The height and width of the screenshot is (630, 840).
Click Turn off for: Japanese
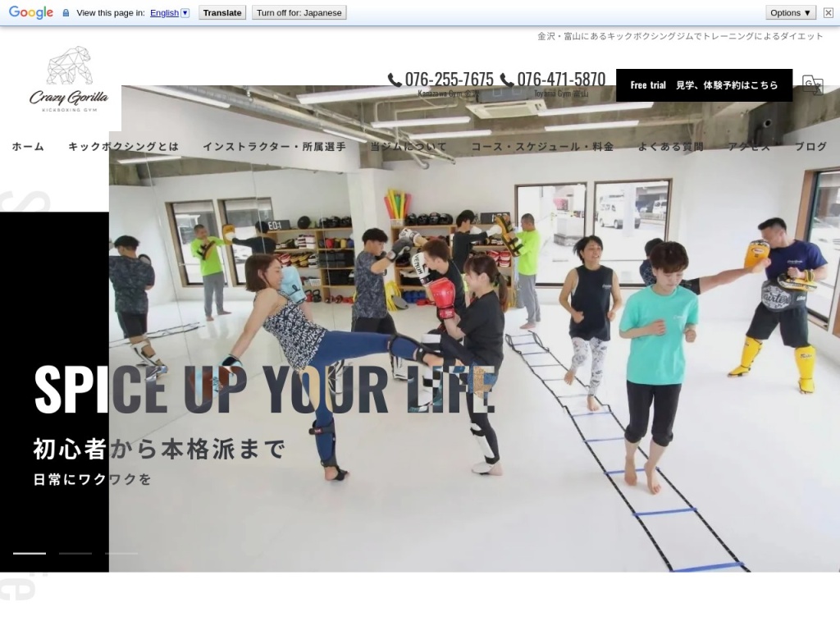coord(299,13)
